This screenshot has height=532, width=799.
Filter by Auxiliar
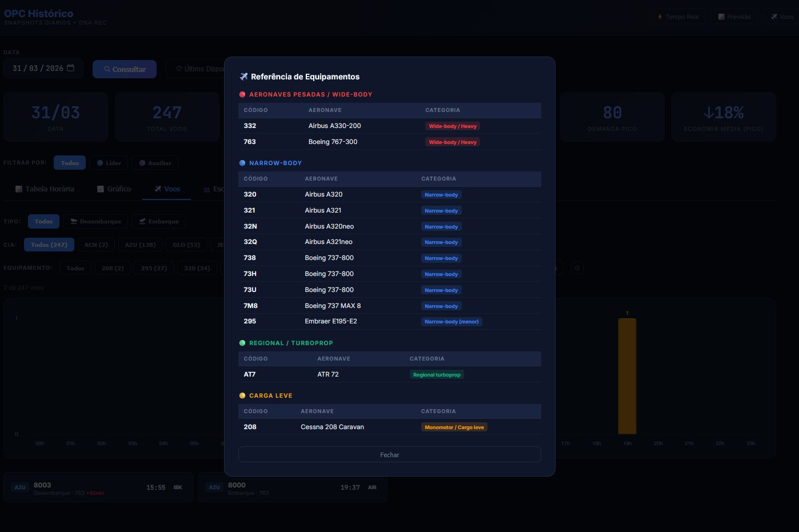tap(155, 163)
